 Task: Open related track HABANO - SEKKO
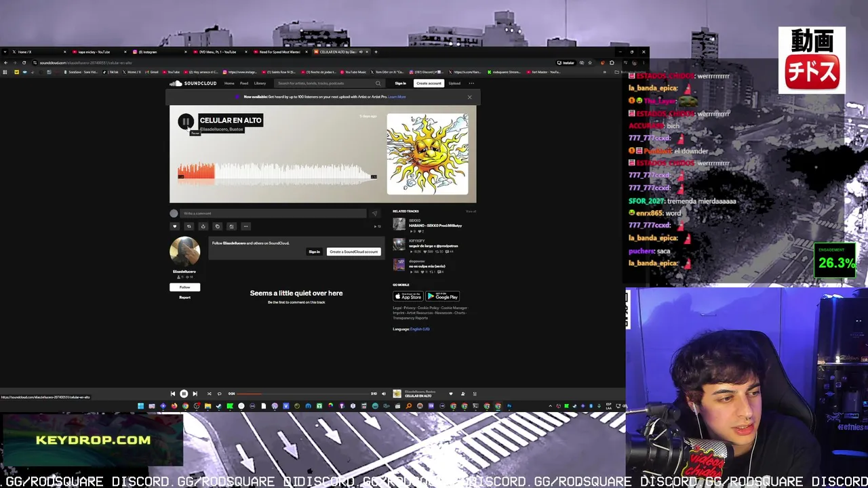click(435, 226)
